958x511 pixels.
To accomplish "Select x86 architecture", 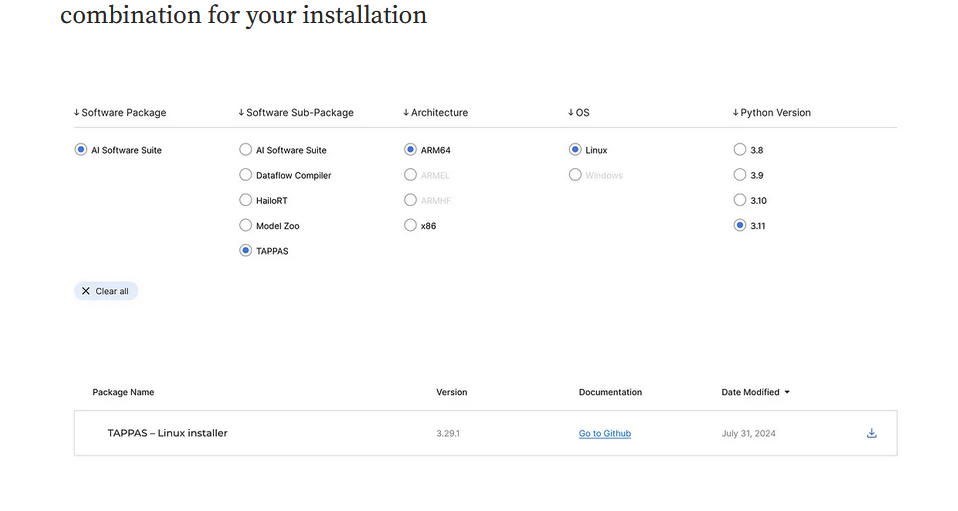I will [x=410, y=226].
